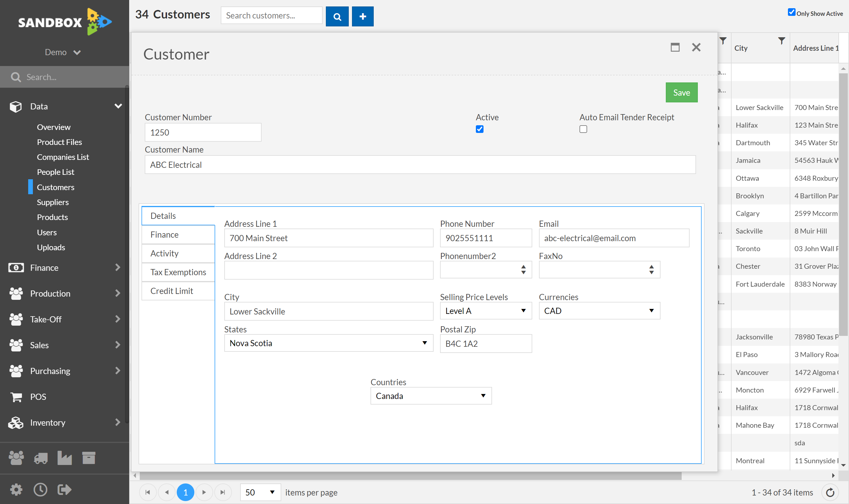Refresh the customer grid
Image resolution: width=849 pixels, height=504 pixels.
[x=830, y=492]
